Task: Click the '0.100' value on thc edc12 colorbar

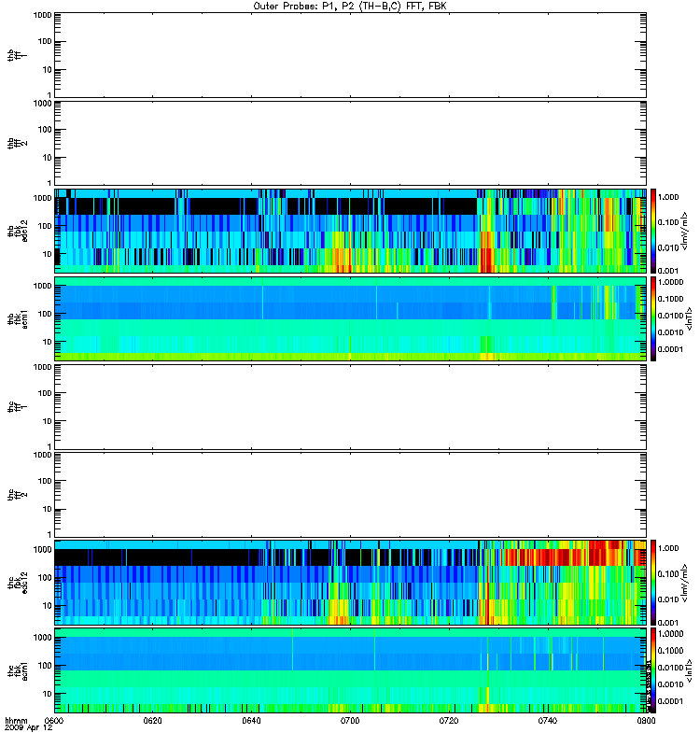Action: 668,574
